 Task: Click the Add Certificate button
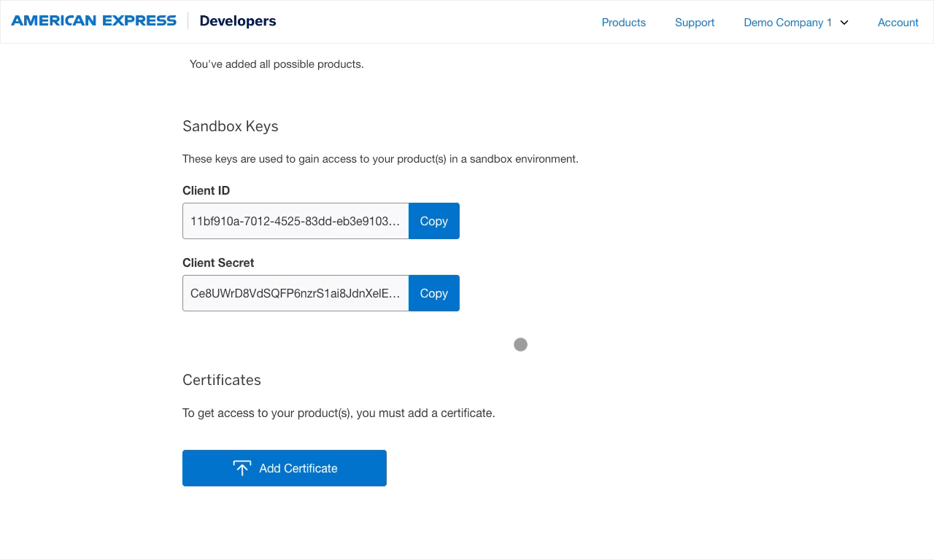[285, 467]
